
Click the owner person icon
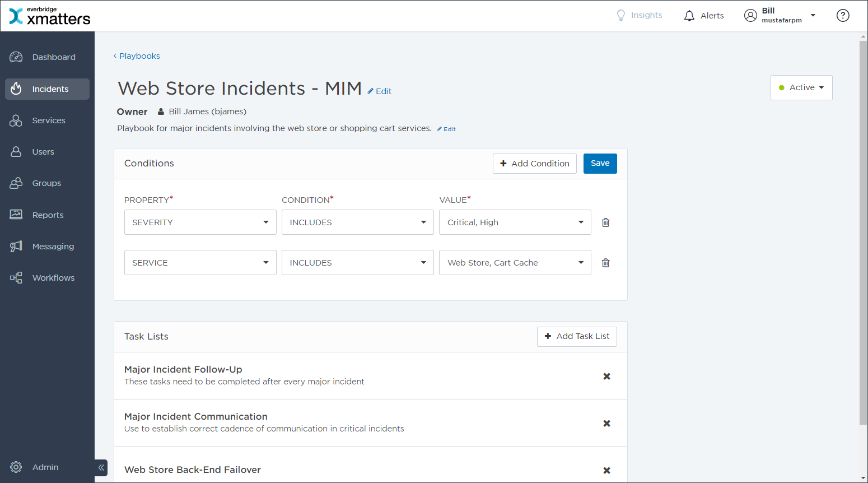(x=161, y=112)
